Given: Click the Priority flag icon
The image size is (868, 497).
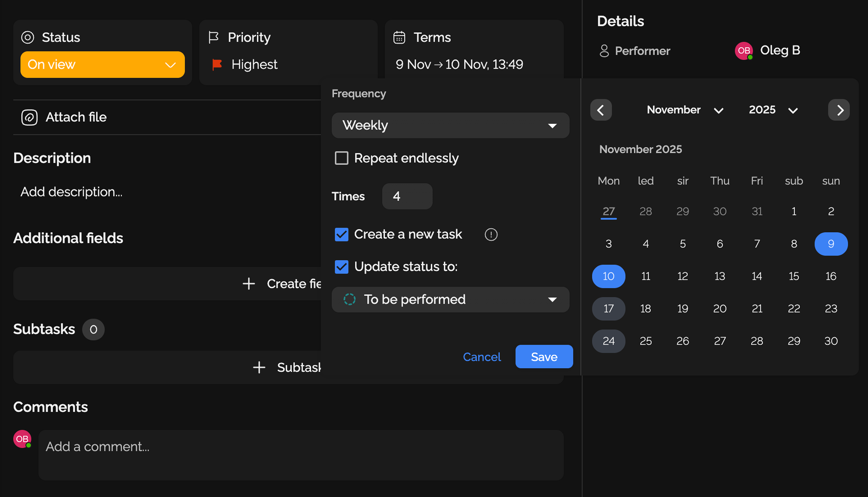Looking at the screenshot, I should coord(213,38).
